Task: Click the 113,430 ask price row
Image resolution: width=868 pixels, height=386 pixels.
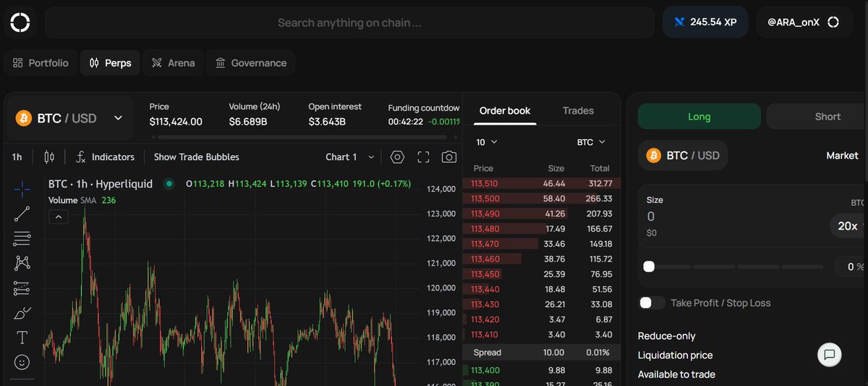Action: tap(542, 304)
